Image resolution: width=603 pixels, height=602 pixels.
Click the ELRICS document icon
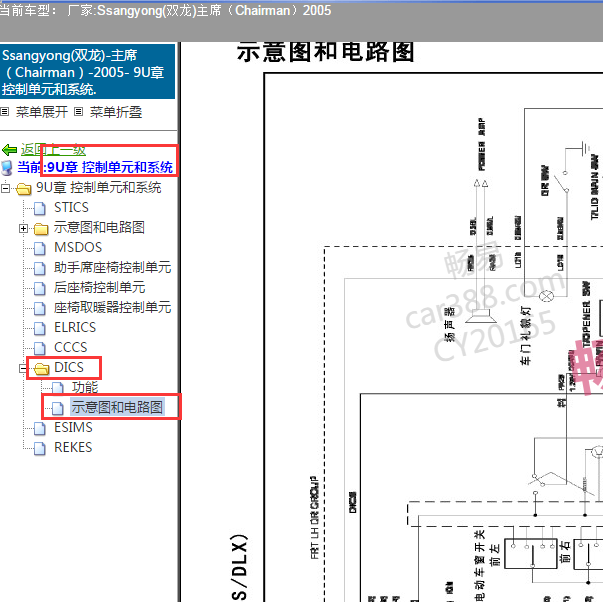coord(40,328)
